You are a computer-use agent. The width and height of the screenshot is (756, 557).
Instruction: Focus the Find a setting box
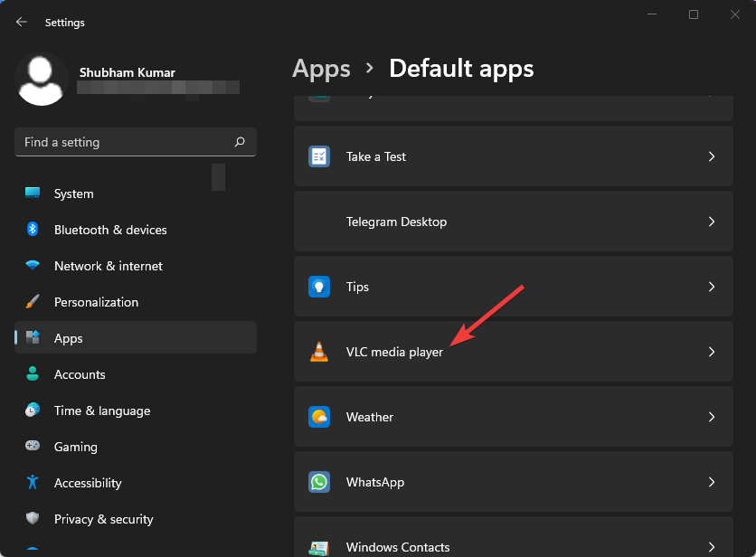click(136, 142)
